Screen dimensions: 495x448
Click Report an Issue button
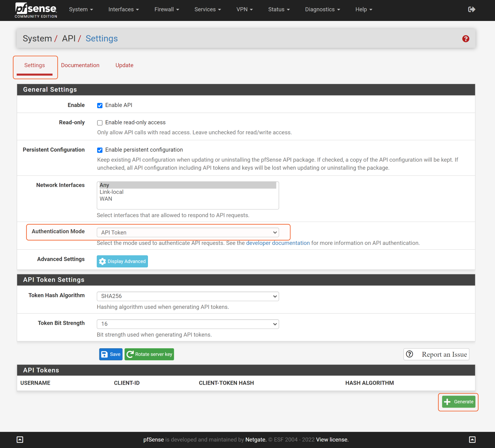[x=436, y=354]
